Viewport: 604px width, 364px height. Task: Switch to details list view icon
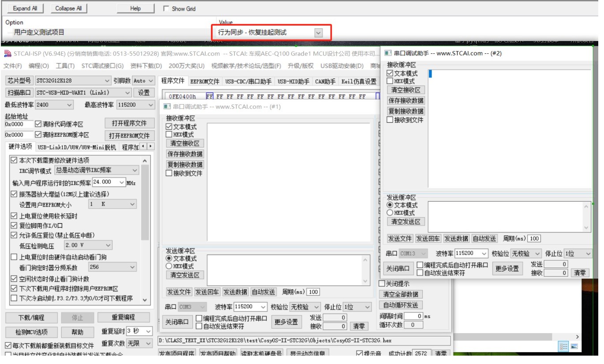(563, 347)
